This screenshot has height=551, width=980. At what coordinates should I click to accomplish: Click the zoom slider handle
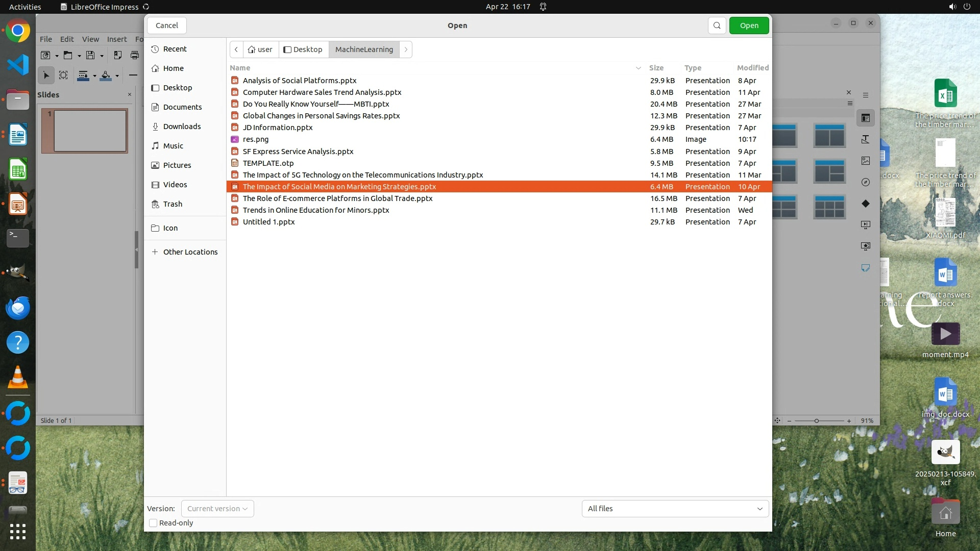[817, 421]
